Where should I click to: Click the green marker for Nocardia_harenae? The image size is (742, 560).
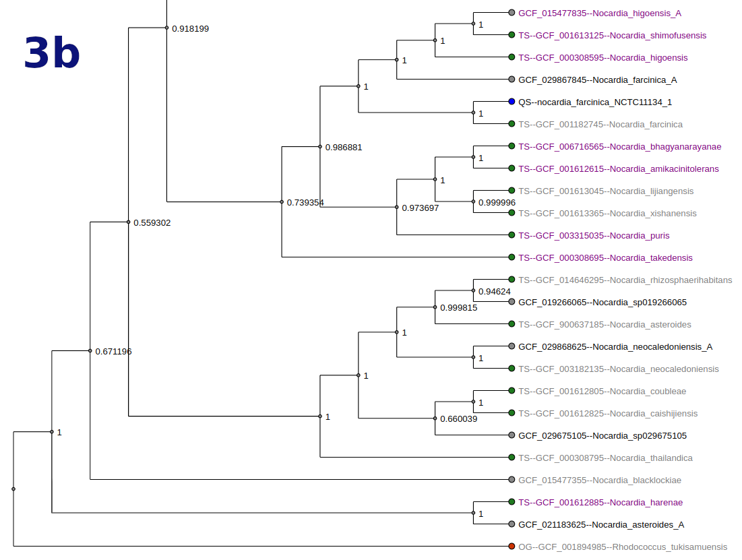(512, 502)
